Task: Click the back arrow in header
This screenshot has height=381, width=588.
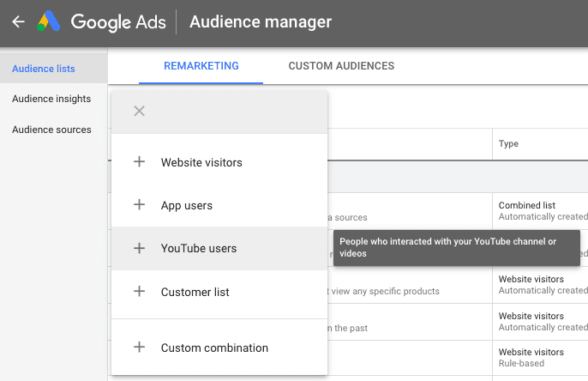Action: click(18, 22)
